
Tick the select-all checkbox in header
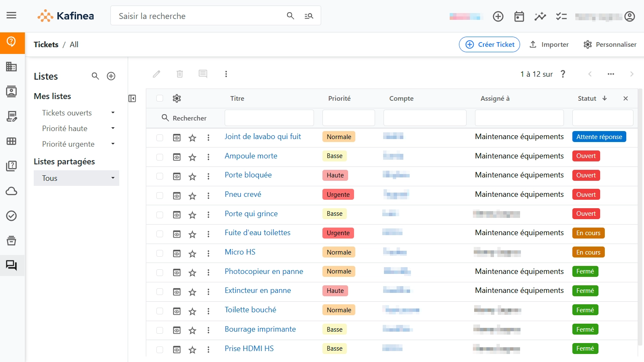(x=160, y=99)
